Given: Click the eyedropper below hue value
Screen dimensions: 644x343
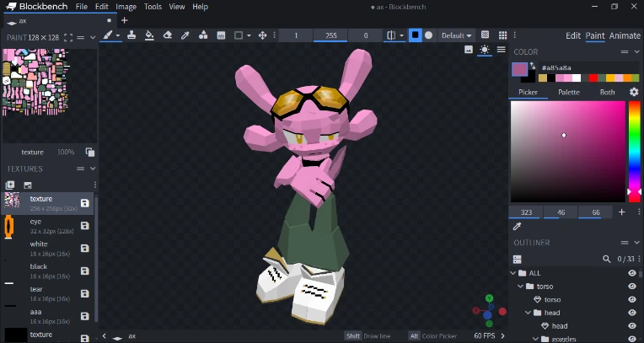Looking at the screenshot, I should (x=517, y=227).
